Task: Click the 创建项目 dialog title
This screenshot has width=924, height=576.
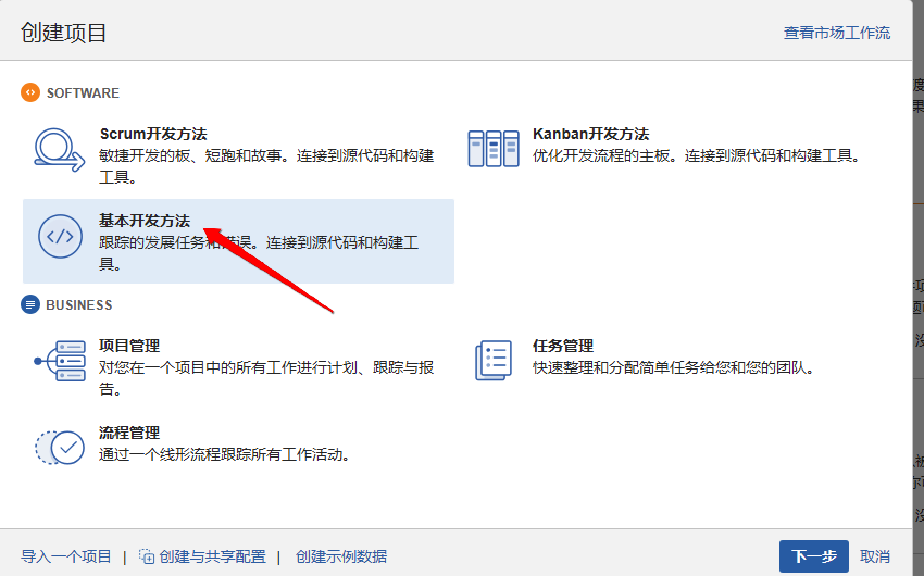Action: coord(64,33)
